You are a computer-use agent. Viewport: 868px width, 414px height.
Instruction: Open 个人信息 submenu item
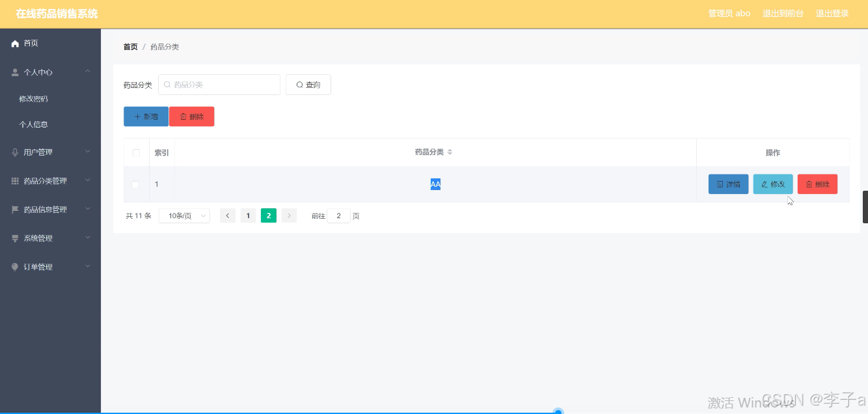34,124
